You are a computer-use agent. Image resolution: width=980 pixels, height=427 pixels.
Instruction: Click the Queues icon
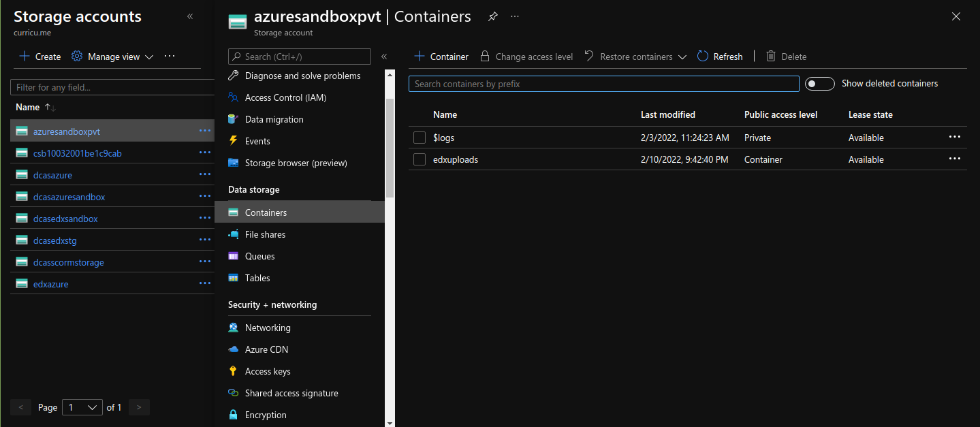[x=234, y=256]
